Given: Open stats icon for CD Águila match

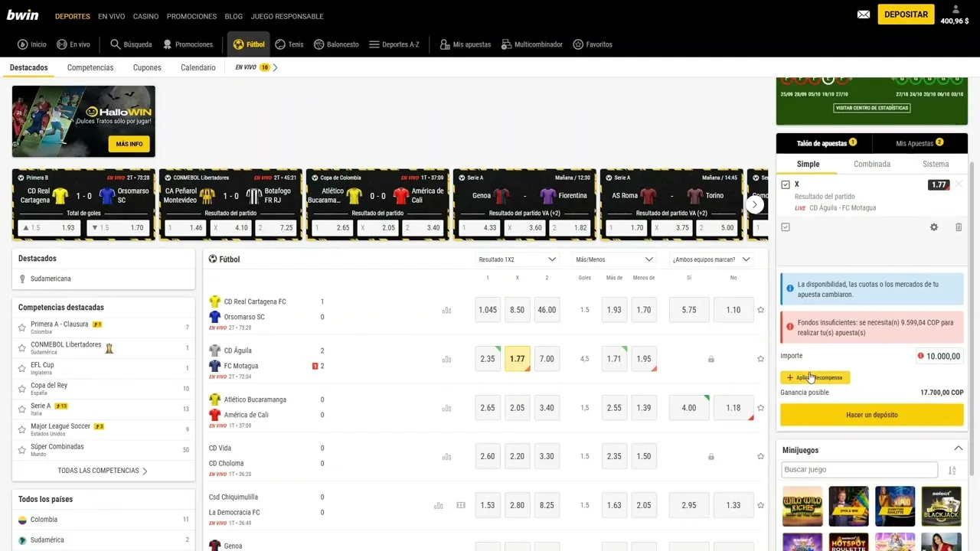Looking at the screenshot, I should pyautogui.click(x=446, y=359).
